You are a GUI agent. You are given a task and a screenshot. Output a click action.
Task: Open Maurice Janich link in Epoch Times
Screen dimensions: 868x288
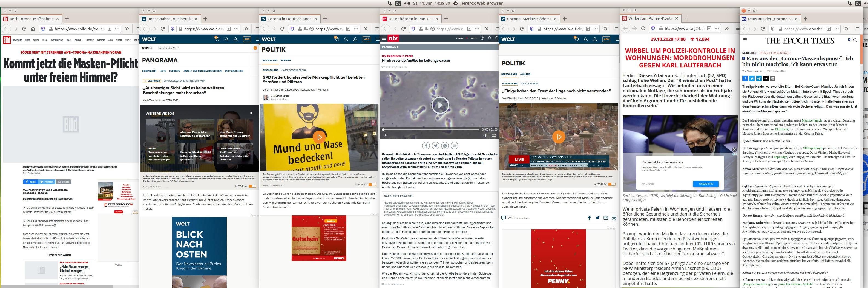tap(811, 120)
